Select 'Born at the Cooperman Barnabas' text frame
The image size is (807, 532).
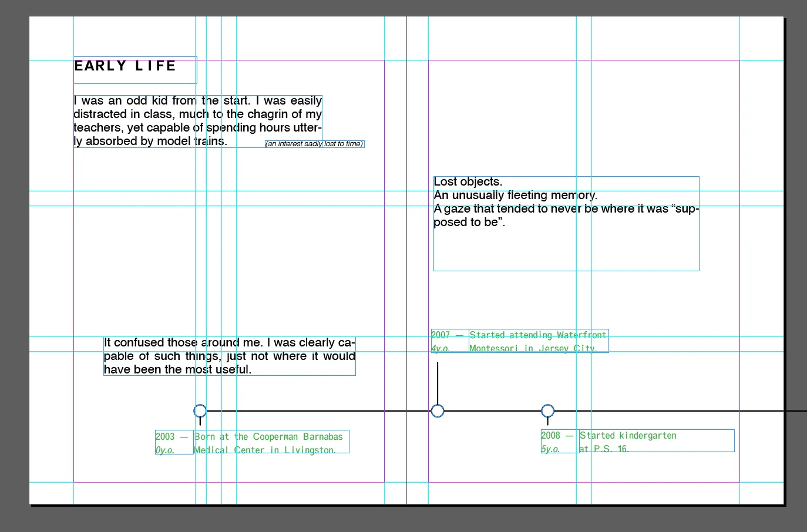[271, 442]
